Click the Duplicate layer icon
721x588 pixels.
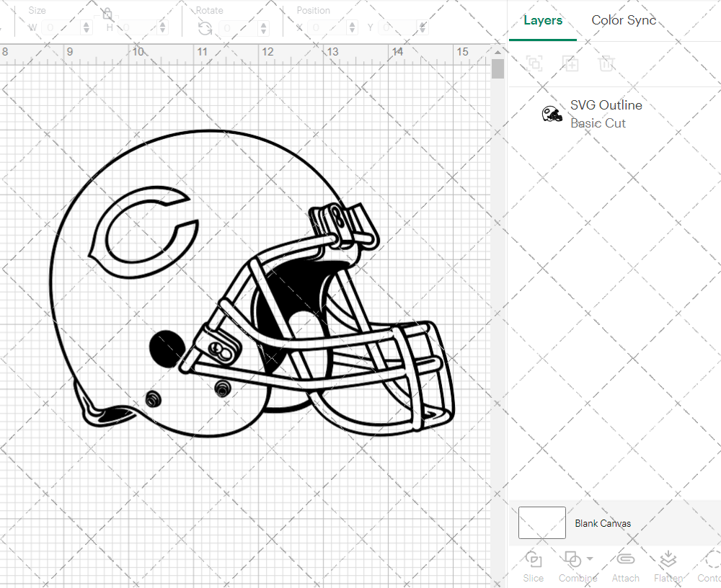[570, 63]
